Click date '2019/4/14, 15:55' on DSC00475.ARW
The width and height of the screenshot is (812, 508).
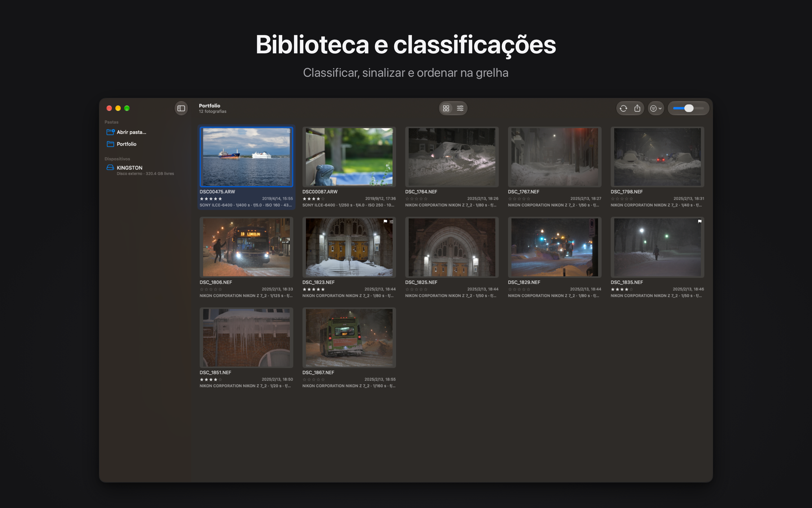pos(277,199)
